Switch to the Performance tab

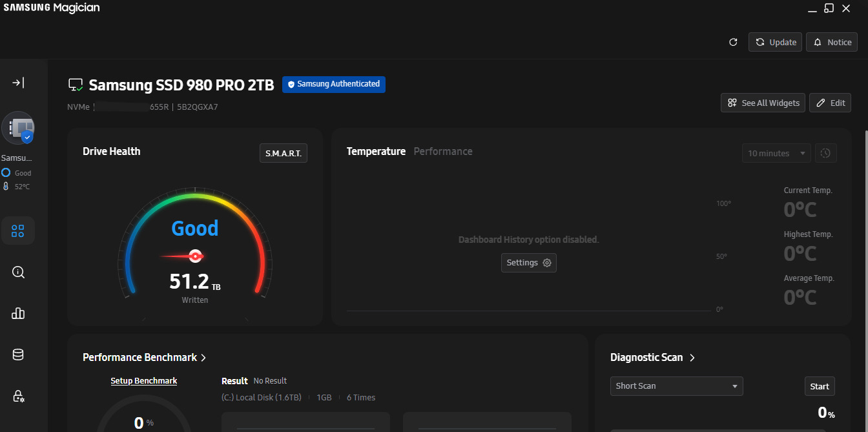443,151
